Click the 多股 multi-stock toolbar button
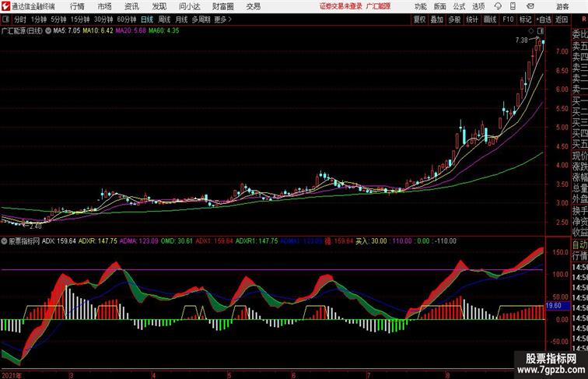The width and height of the screenshot is (588, 379). [454, 19]
